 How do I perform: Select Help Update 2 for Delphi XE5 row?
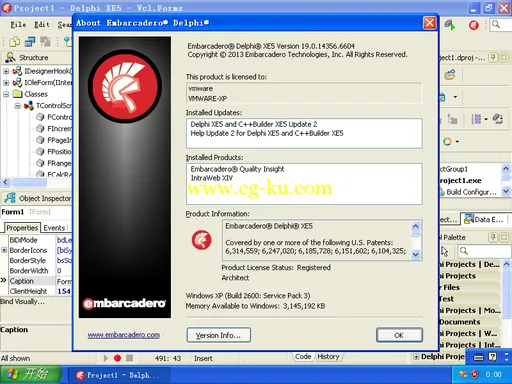(267, 133)
